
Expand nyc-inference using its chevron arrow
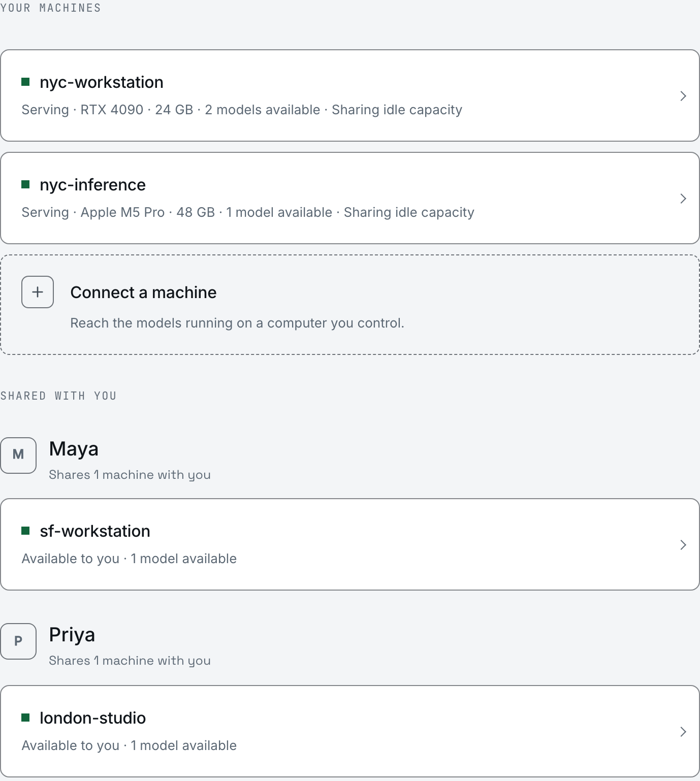[683, 199]
